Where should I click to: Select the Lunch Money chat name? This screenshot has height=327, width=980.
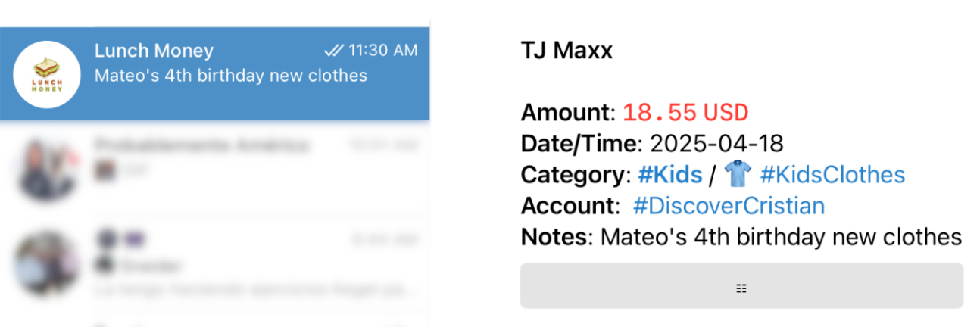pos(154,51)
